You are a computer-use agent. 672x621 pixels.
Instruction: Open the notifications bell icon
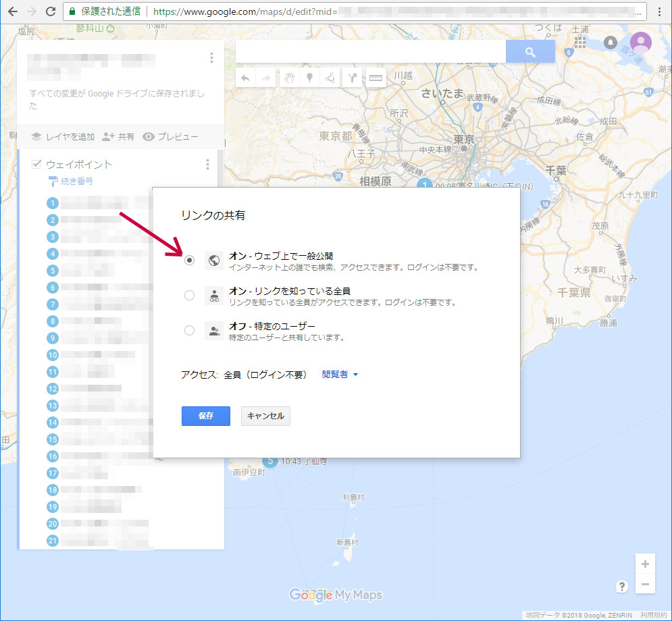click(x=611, y=42)
